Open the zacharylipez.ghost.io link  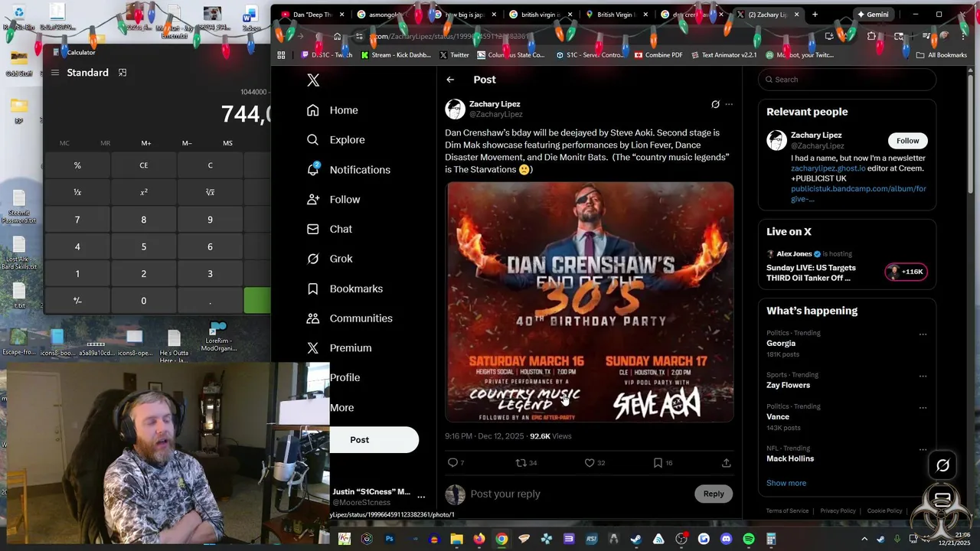tap(828, 168)
